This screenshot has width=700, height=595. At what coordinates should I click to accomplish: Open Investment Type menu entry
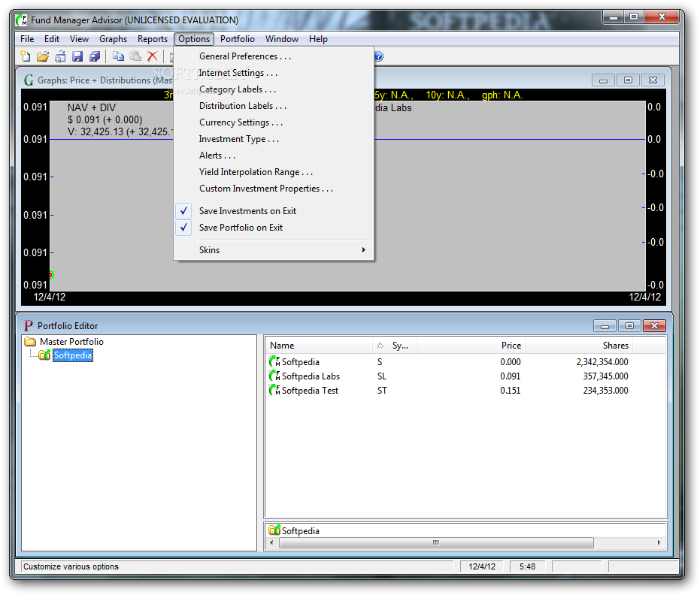click(x=273, y=139)
